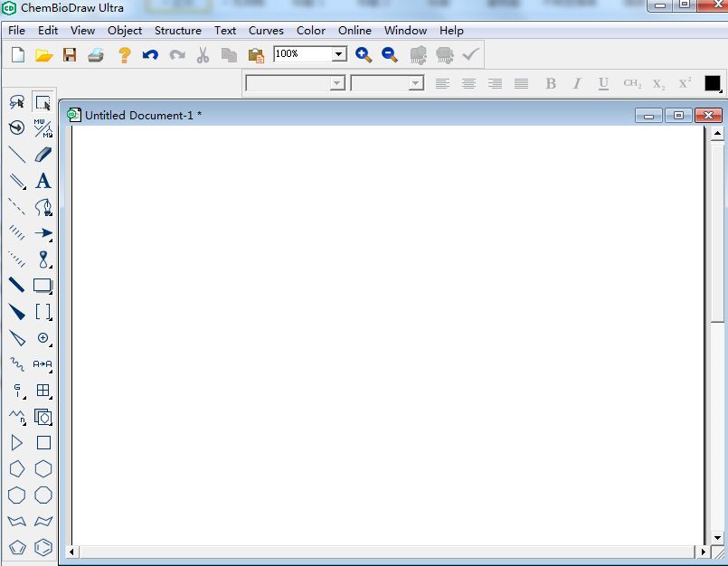728x566 pixels.
Task: Click the Zoom Out magnifier
Action: [x=390, y=55]
